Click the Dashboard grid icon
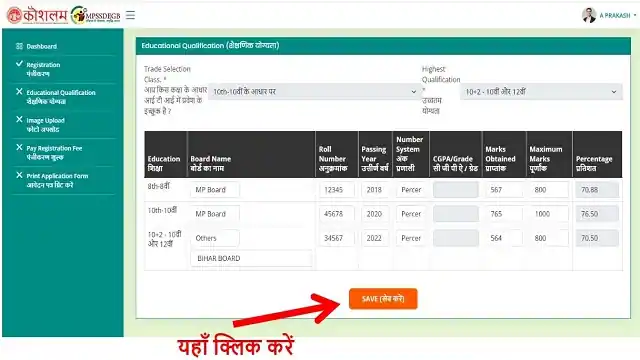 coord(19,46)
